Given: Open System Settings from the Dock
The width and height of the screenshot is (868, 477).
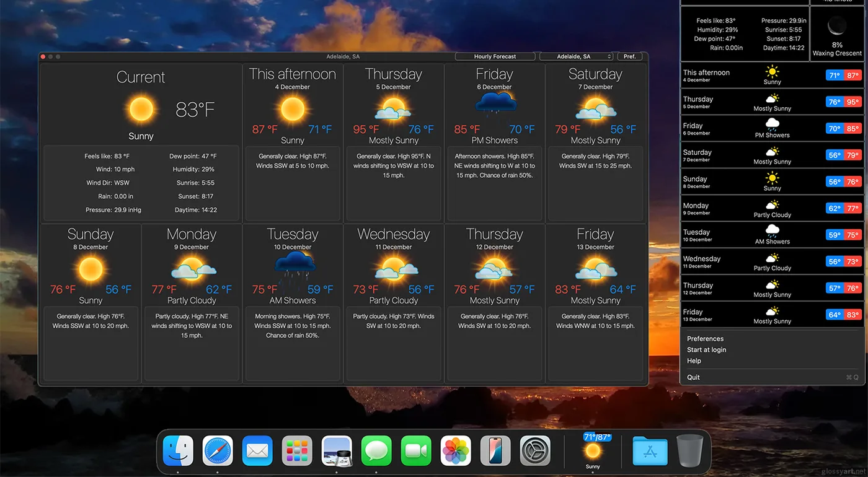Looking at the screenshot, I should pyautogui.click(x=535, y=450).
